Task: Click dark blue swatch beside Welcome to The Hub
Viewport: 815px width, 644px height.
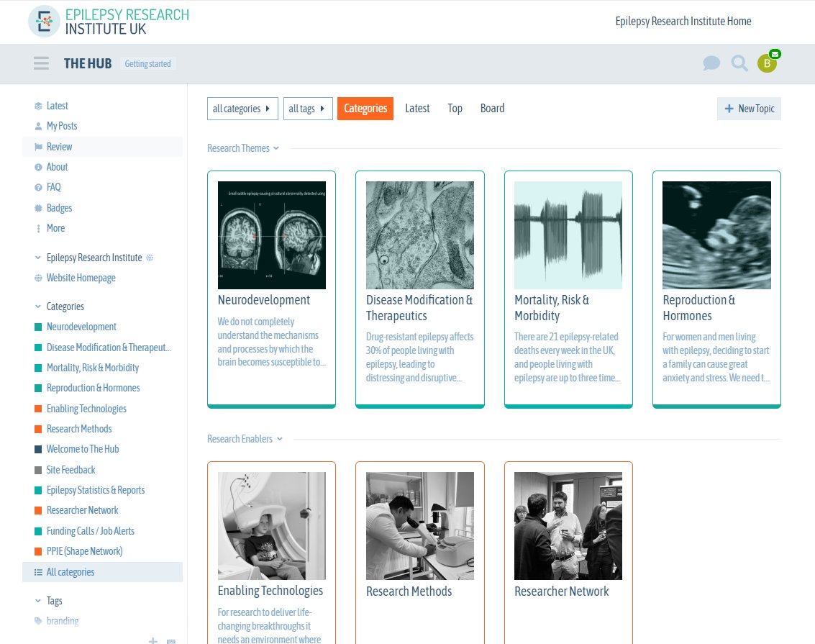Action: (38, 450)
